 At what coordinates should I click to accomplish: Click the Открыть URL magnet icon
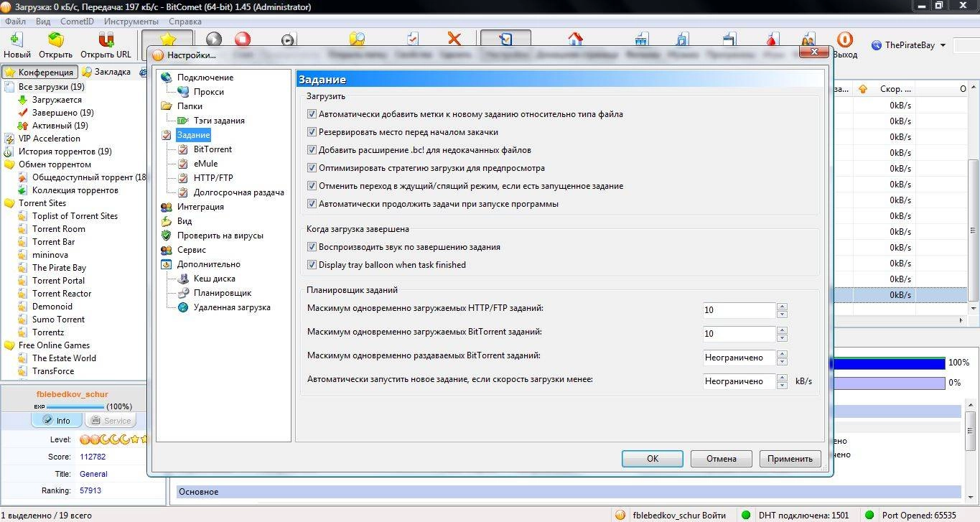coord(106,40)
